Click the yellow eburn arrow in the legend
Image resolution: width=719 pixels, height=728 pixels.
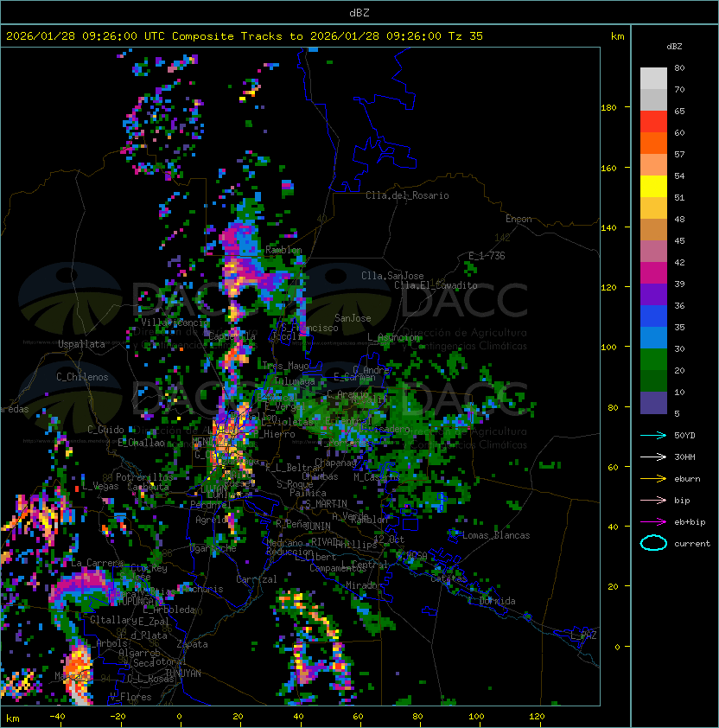pyautogui.click(x=653, y=479)
